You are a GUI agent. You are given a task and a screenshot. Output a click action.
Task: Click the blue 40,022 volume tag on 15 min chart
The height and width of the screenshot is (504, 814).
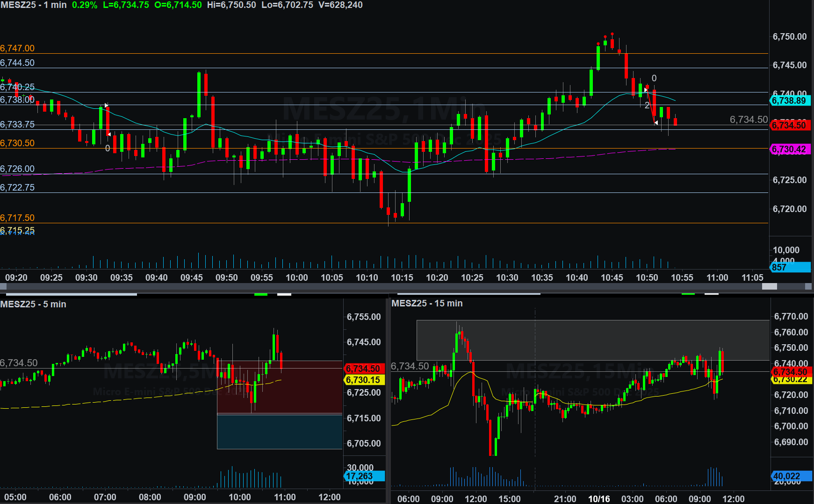point(790,476)
